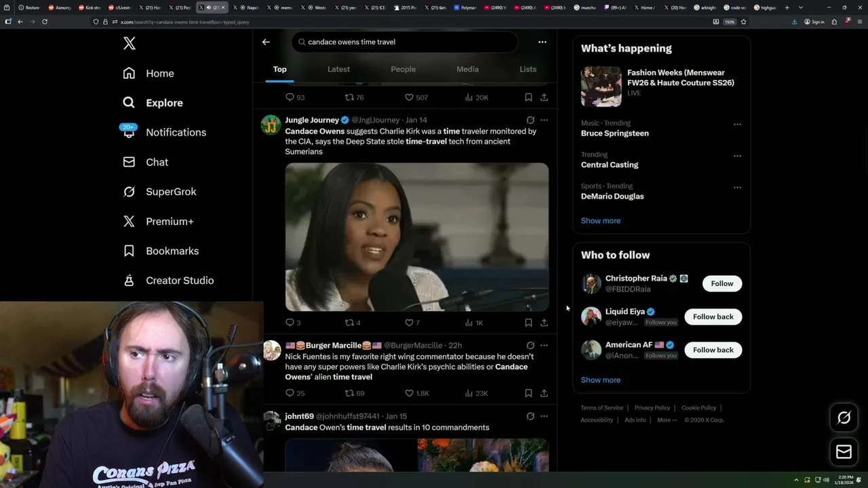Open search options three-dot menu
This screenshot has width=868, height=488.
pos(542,42)
